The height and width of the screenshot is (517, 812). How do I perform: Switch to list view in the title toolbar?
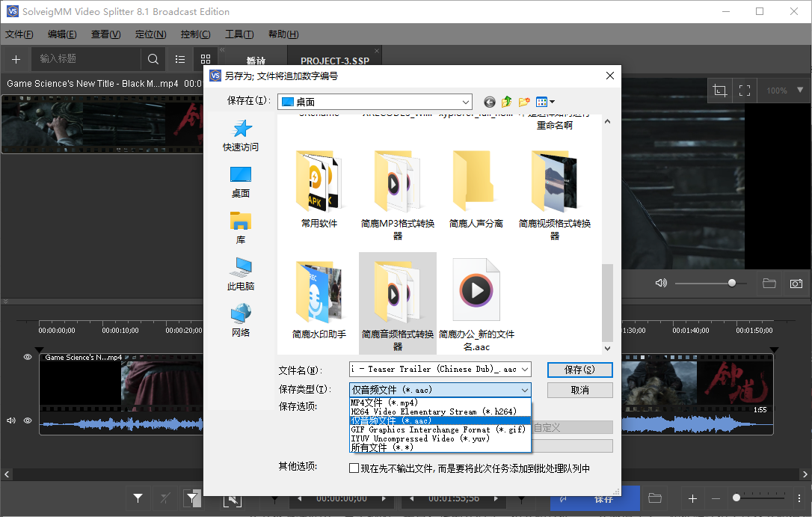179,59
